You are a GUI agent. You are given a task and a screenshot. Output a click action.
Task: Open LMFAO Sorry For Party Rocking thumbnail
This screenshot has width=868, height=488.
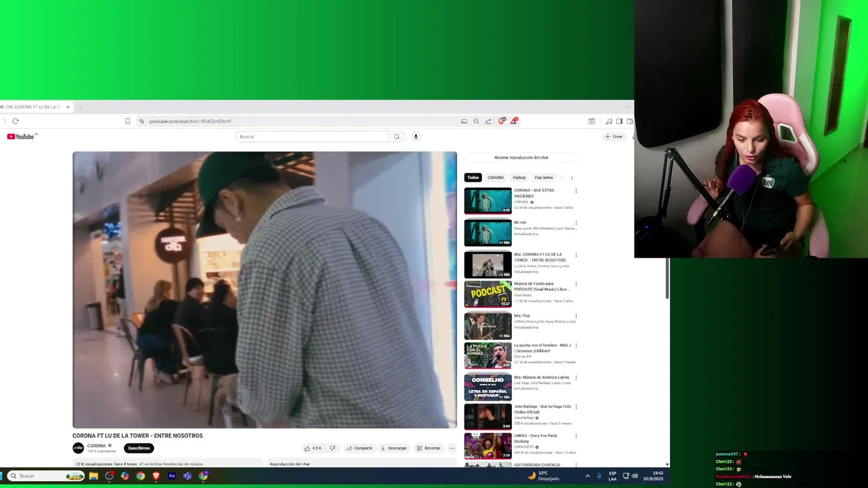[488, 446]
